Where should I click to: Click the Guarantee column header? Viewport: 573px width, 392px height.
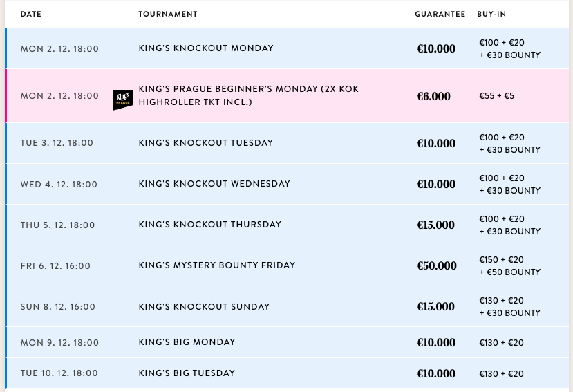440,14
